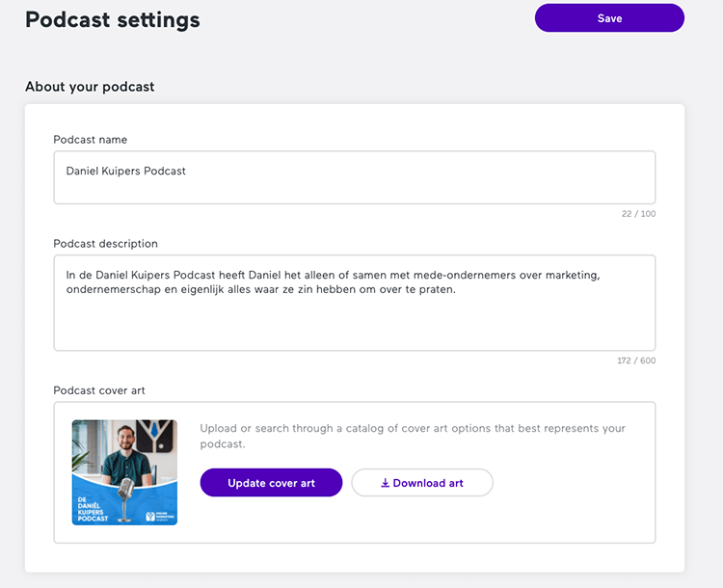Click the 'Podcast cover art' label

click(99, 390)
